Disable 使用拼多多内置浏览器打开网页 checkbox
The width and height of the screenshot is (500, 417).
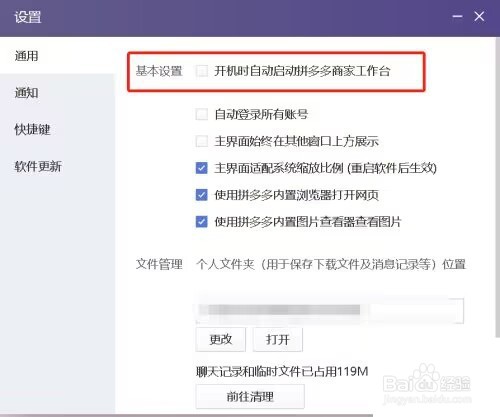202,195
